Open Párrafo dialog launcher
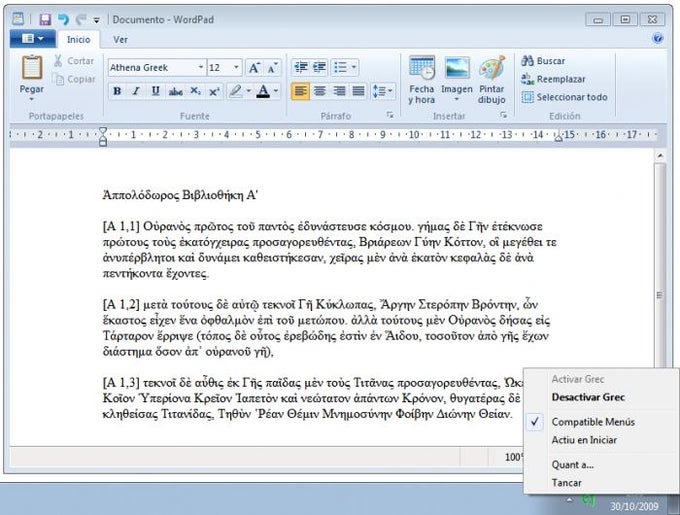The image size is (680, 515). 390,115
